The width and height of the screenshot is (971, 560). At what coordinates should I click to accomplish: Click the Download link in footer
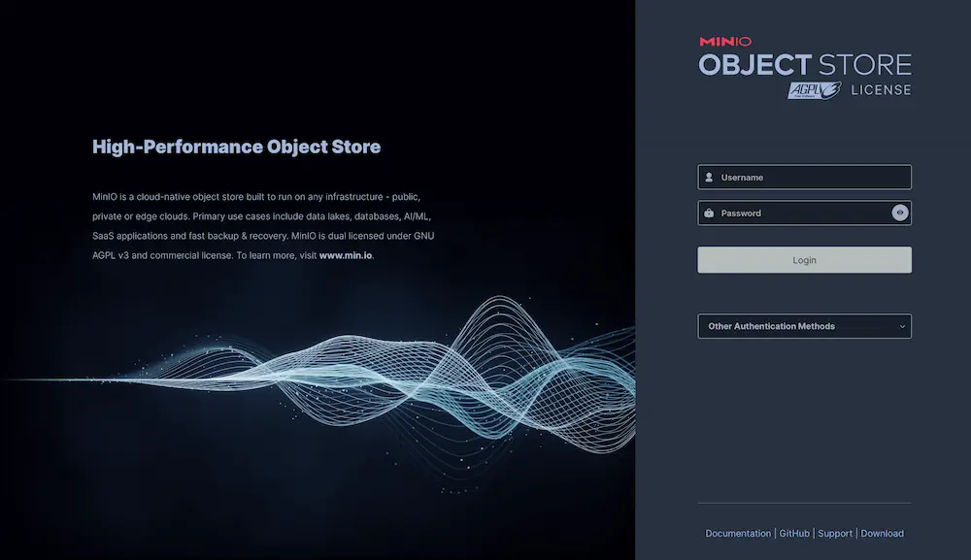pyautogui.click(x=882, y=534)
